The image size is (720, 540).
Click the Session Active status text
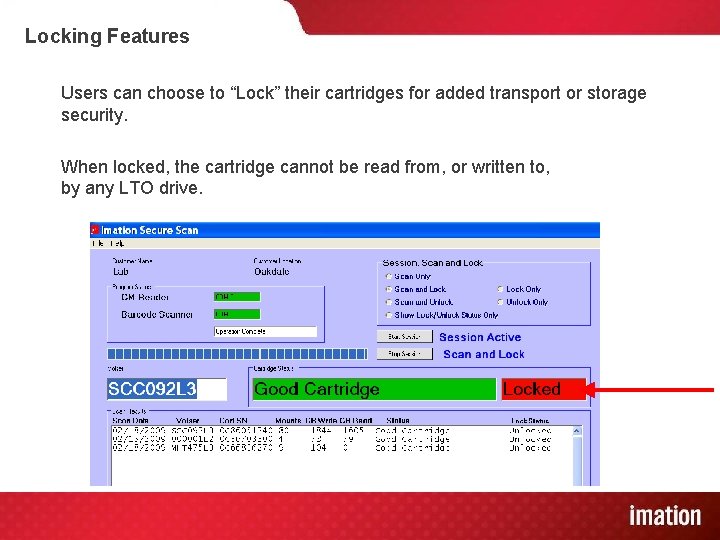(480, 337)
